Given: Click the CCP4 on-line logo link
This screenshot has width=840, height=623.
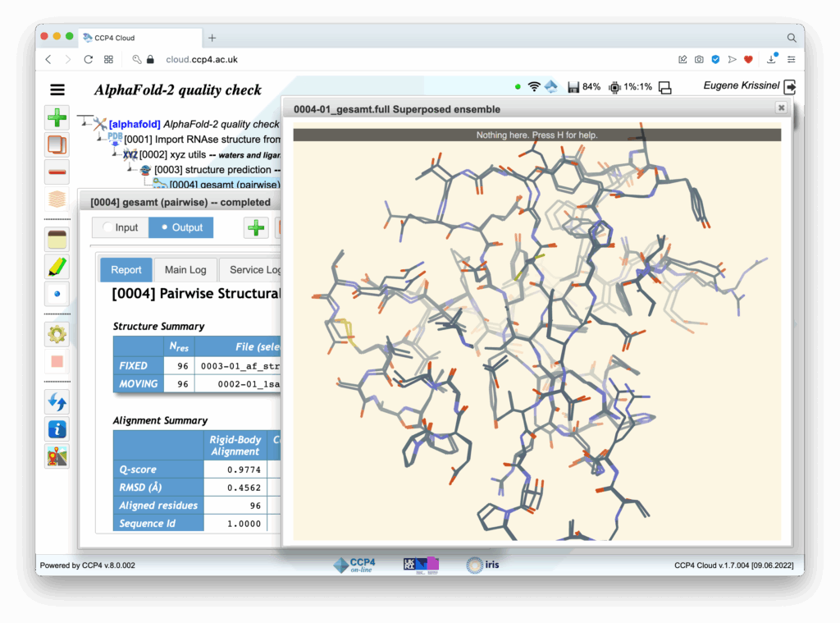Looking at the screenshot, I should 354,565.
